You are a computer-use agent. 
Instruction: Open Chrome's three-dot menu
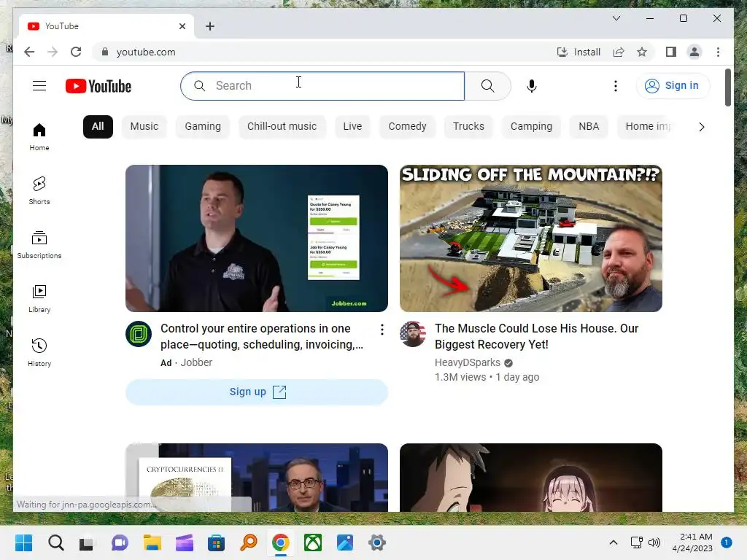718,52
